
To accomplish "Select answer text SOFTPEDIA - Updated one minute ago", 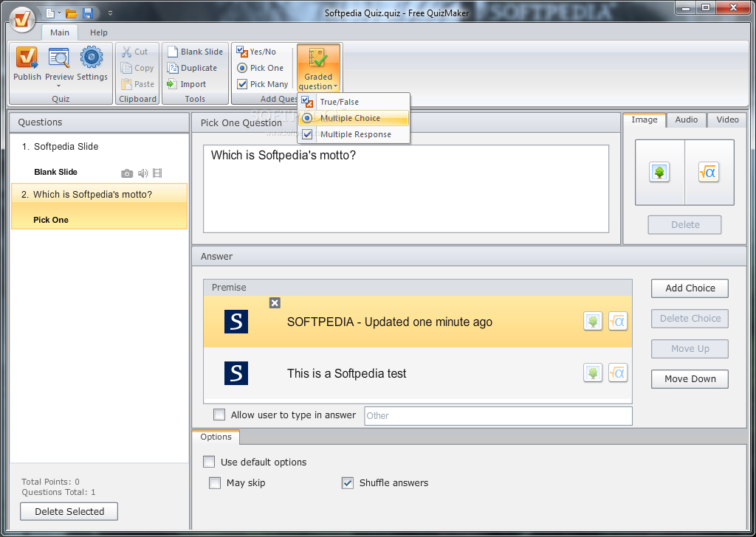I will [390, 322].
